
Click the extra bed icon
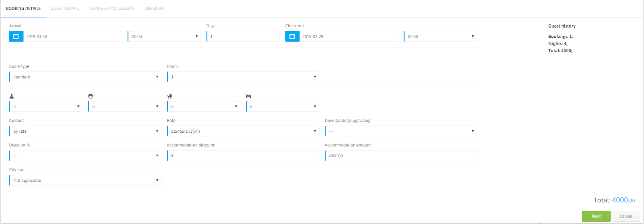(248, 96)
